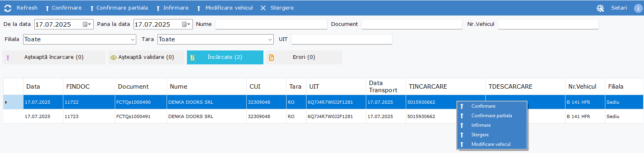Choose Infirmare in the context menu
The image size is (644, 153).
click(x=492, y=125)
